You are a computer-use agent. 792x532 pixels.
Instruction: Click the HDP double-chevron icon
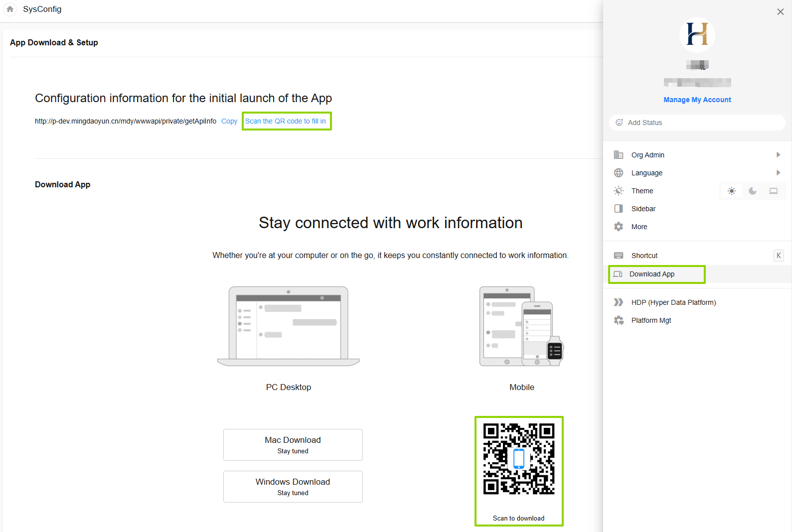tap(619, 302)
